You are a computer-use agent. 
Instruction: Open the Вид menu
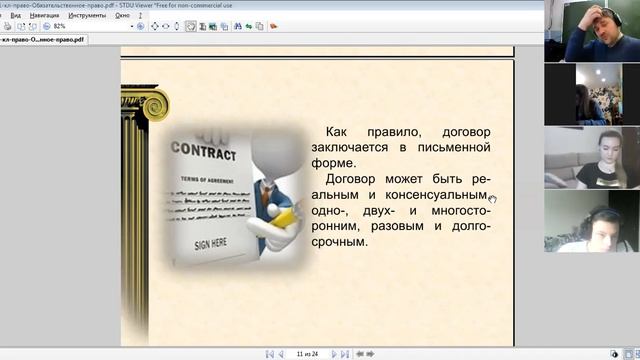[x=16, y=16]
